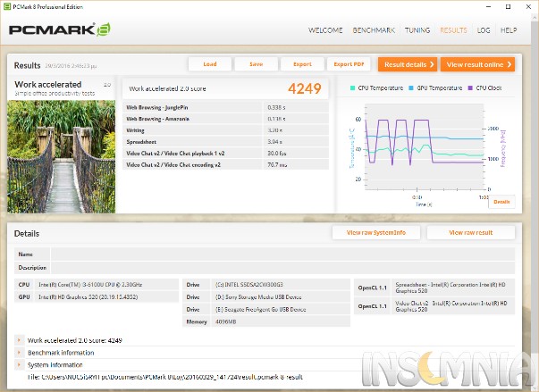Screen dimensions: 539x392
Task: Click the PCMark 8 logo
Action: click(x=60, y=29)
